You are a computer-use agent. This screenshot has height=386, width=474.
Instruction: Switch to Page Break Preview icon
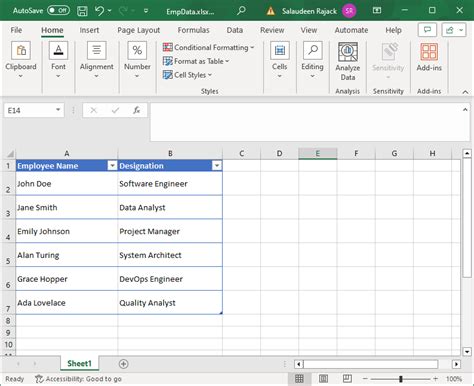347,379
